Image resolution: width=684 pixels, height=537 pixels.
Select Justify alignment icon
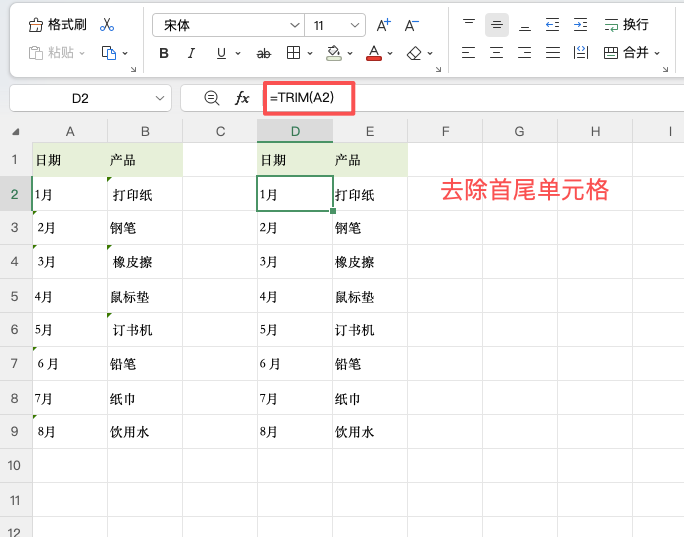point(553,53)
